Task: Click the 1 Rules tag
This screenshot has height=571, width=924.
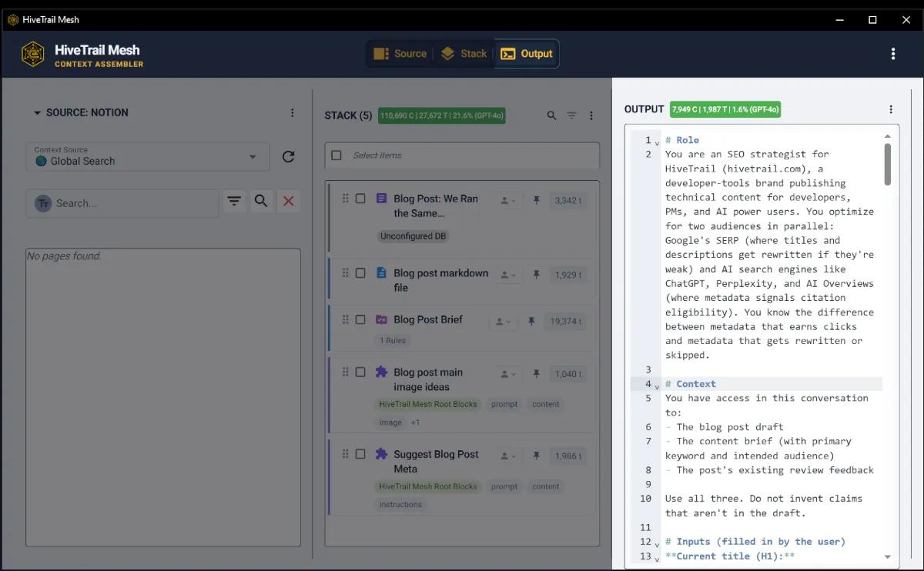Action: [393, 340]
